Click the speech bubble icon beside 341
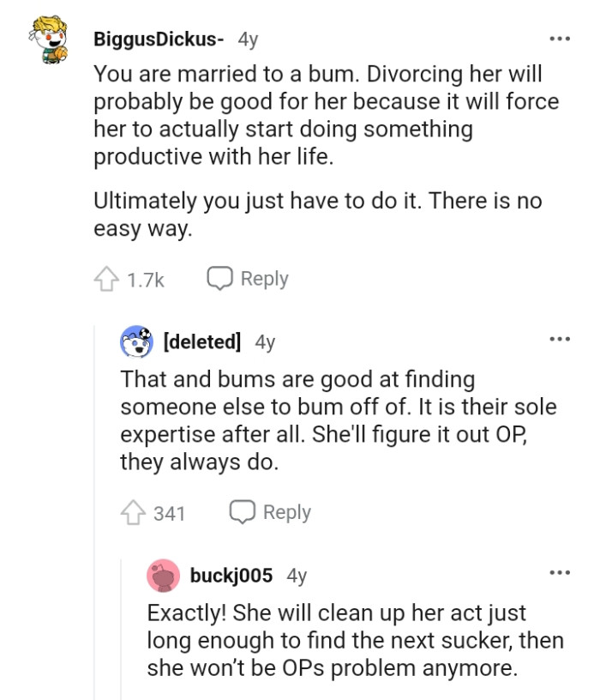This screenshot has height=700, width=600. tap(243, 512)
